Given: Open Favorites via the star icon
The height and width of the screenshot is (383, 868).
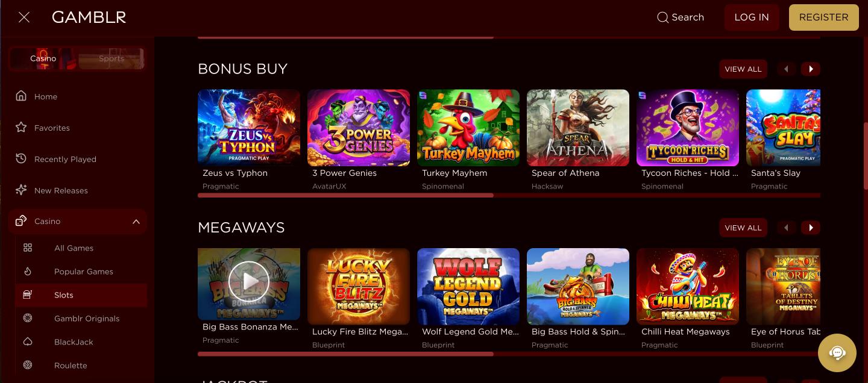Looking at the screenshot, I should coord(21,127).
